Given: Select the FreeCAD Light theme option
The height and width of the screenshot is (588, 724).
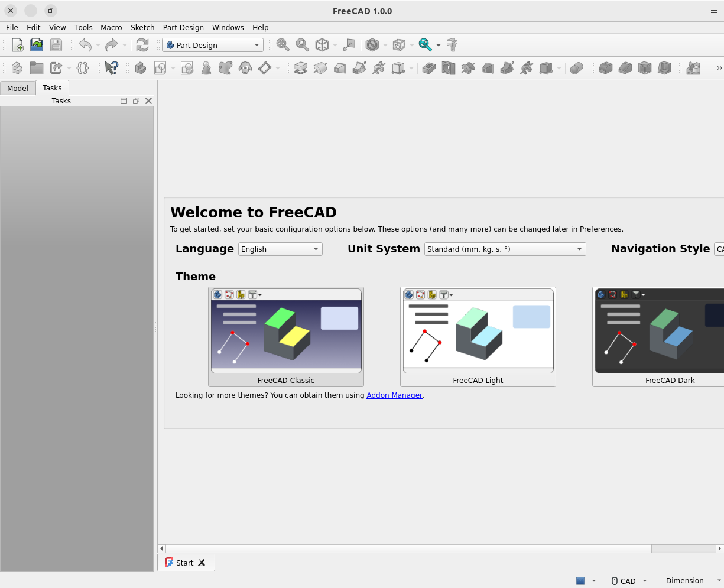Looking at the screenshot, I should [x=478, y=337].
